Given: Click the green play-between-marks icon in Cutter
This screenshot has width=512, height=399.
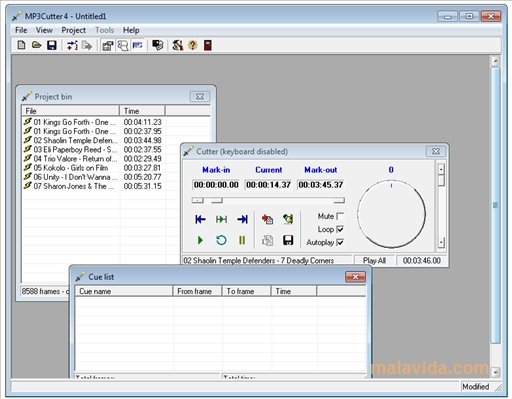Looking at the screenshot, I should point(221,219).
